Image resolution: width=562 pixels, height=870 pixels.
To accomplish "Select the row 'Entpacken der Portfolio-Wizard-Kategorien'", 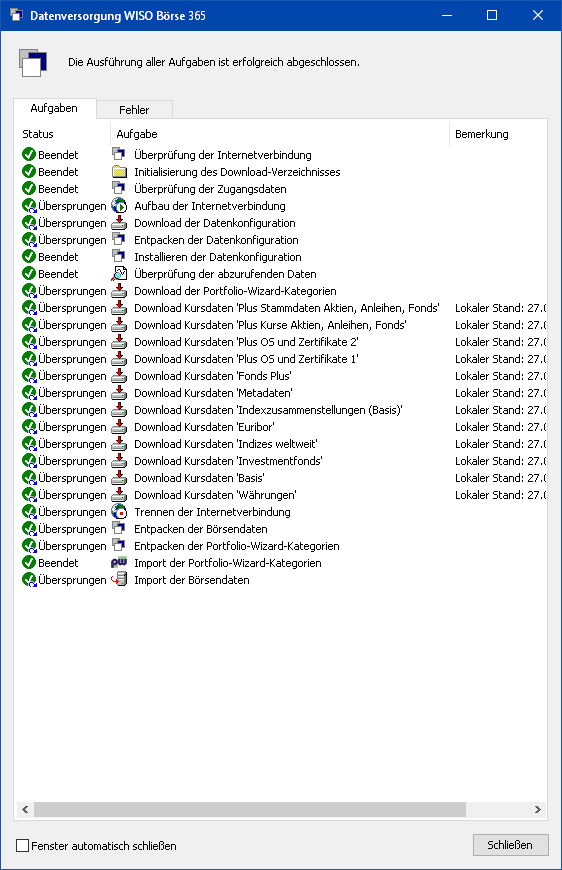I will coord(283,546).
